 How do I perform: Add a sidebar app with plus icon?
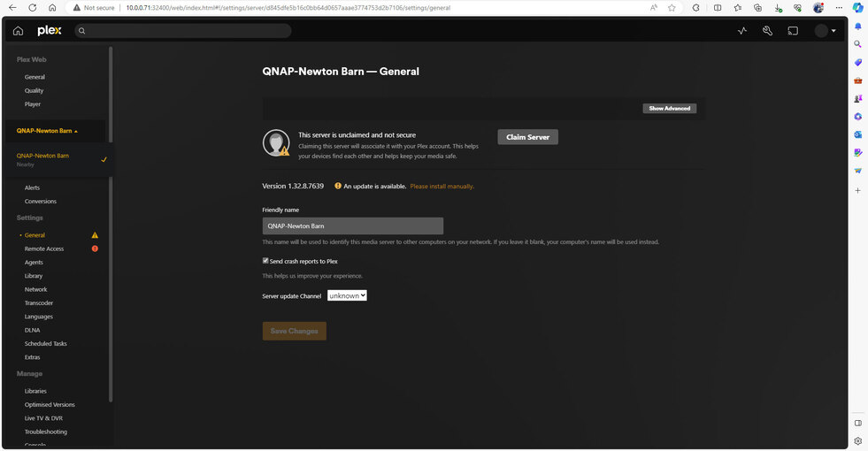pos(858,190)
